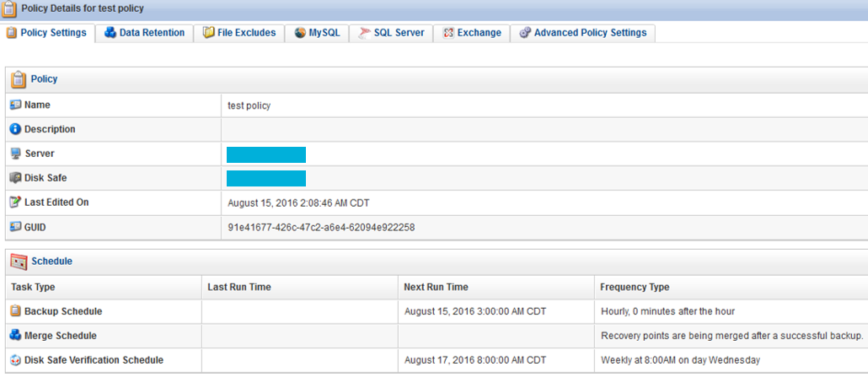The image size is (868, 378).
Task: Open the MySQL tab
Action: 317,33
